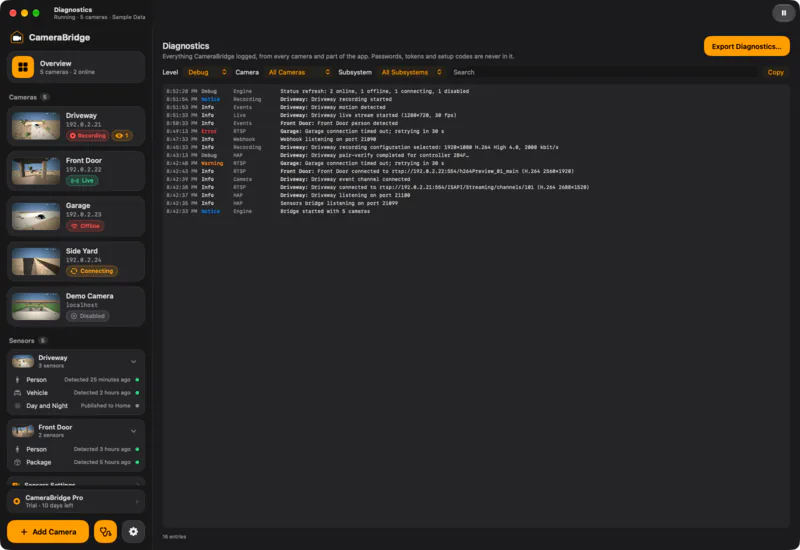The width and height of the screenshot is (800, 550).
Task: Click the Driveway Person green status dot
Action: (137, 380)
